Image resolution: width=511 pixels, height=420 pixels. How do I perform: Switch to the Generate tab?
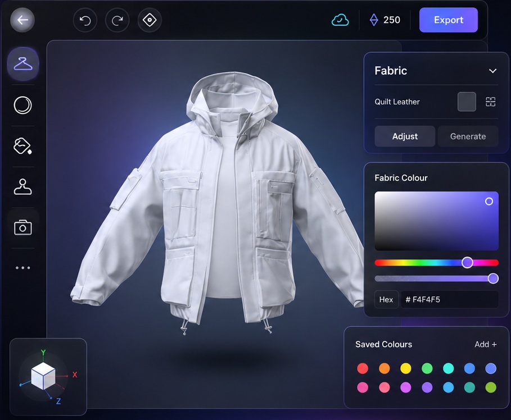468,136
